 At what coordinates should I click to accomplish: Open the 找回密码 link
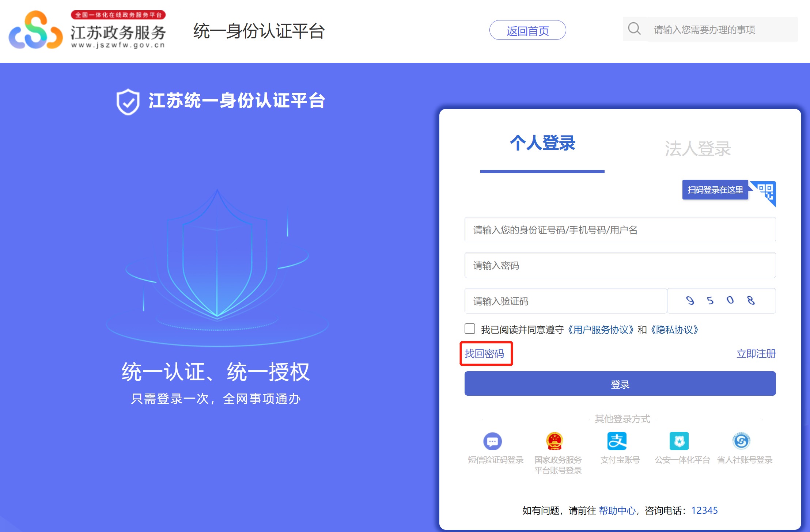[484, 354]
